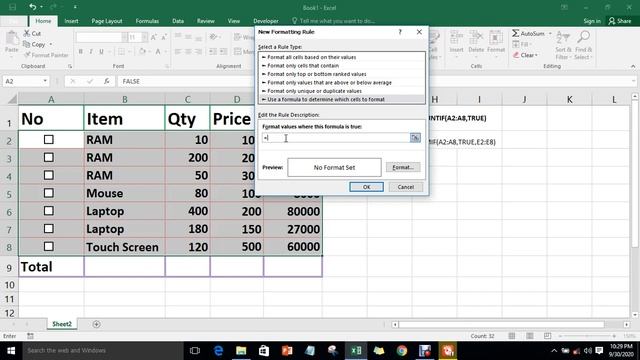The image size is (640, 360).
Task: Open Find & Select magnifier
Action: tap(583, 37)
